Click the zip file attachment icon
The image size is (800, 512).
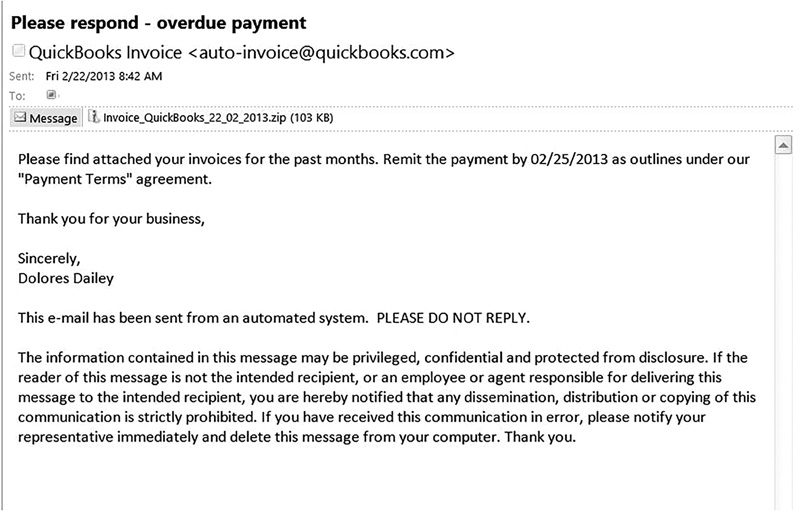pos(94,118)
